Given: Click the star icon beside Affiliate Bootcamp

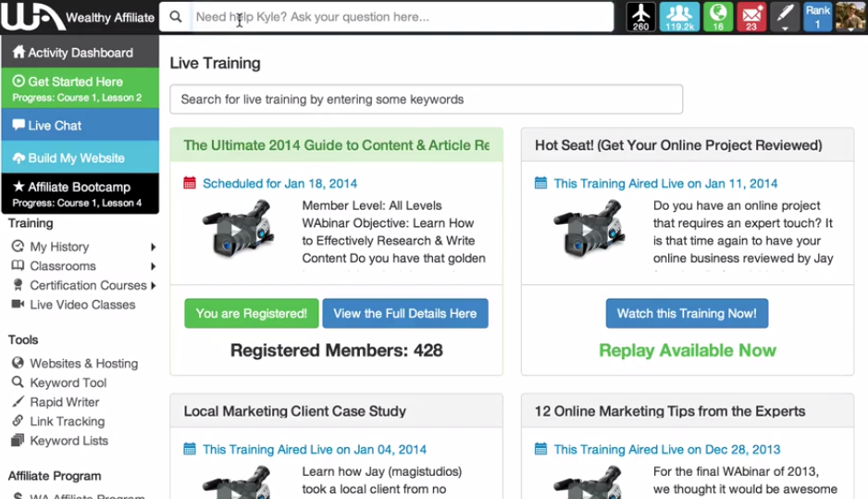Looking at the screenshot, I should [19, 186].
